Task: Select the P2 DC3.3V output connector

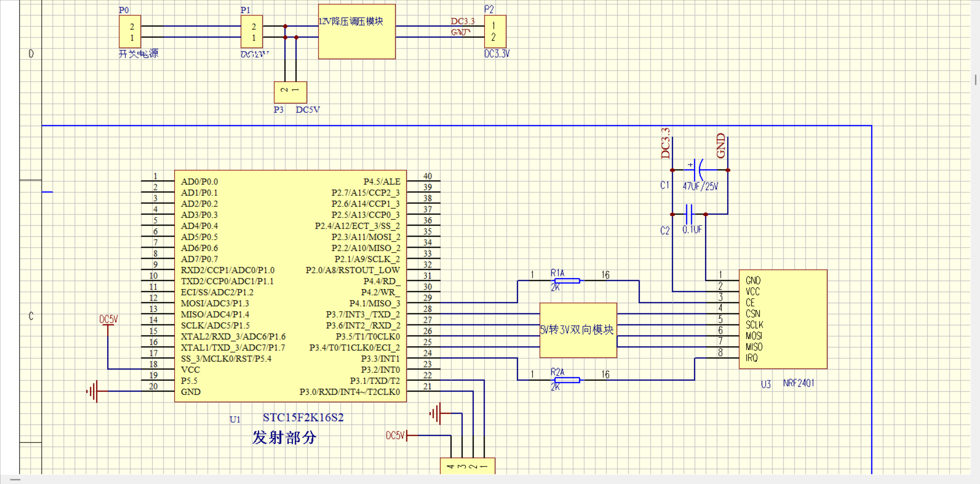Action: [495, 32]
